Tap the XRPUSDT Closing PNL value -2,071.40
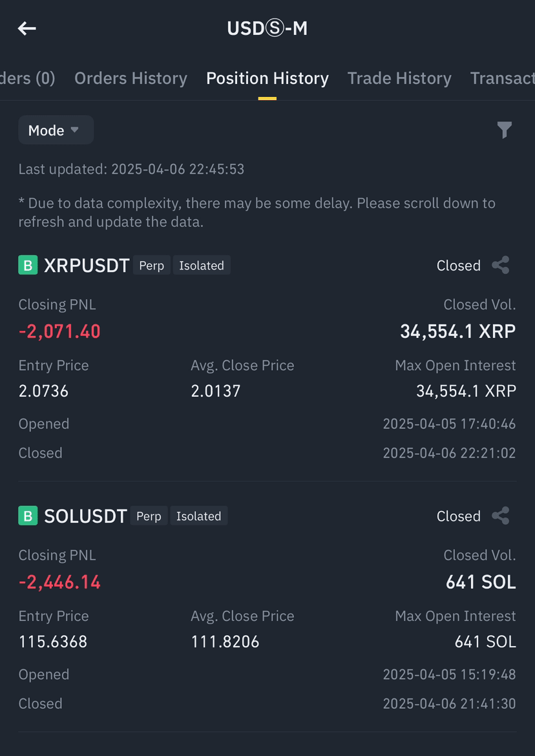 pos(59,331)
